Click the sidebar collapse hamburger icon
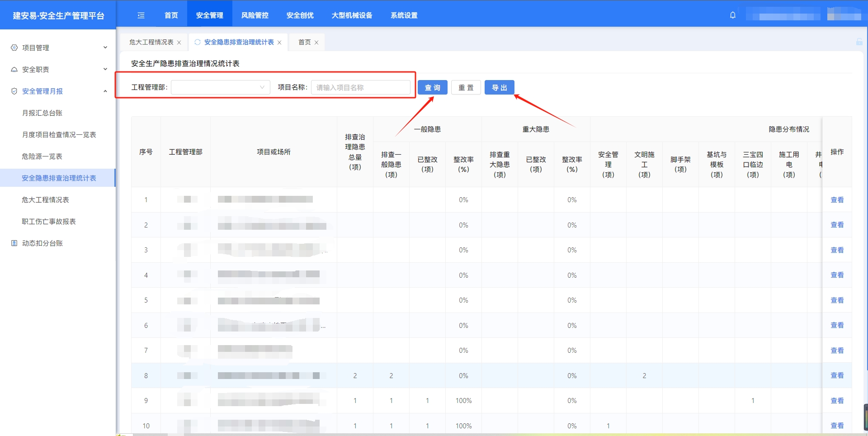 [x=141, y=15]
